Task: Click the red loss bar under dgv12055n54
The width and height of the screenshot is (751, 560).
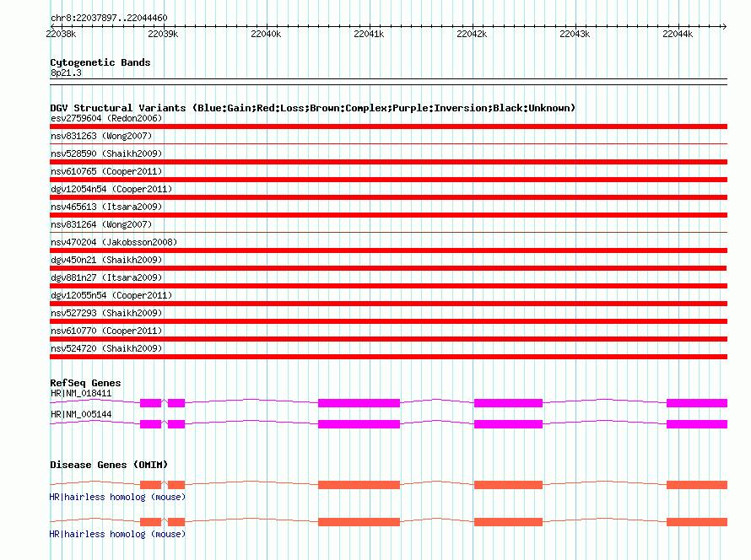Action: [x=388, y=304]
